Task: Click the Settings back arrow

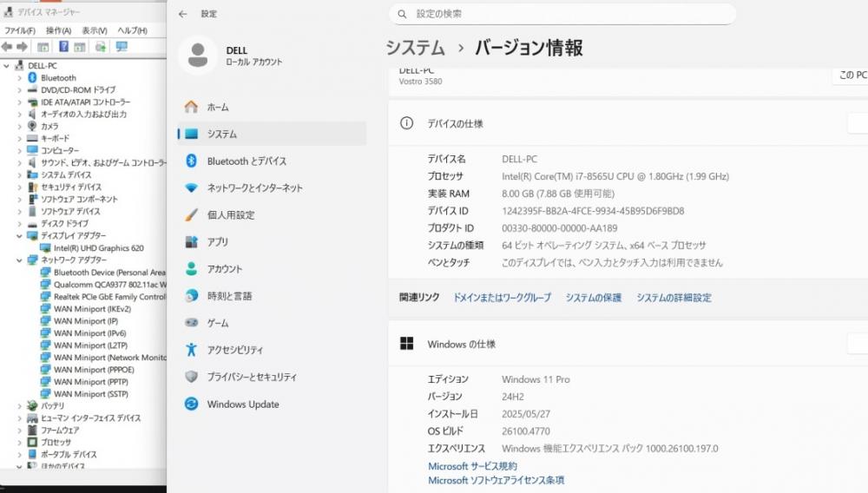Action: point(182,15)
